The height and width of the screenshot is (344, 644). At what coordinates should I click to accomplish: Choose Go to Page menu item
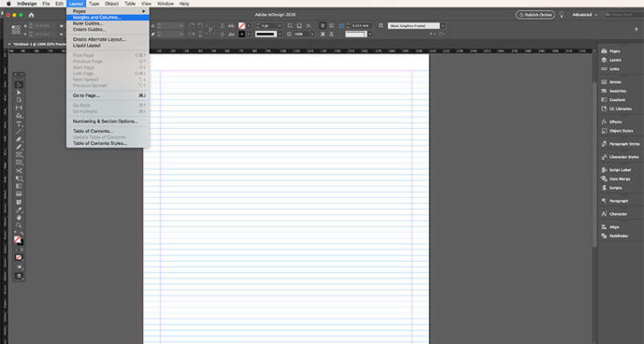107,95
